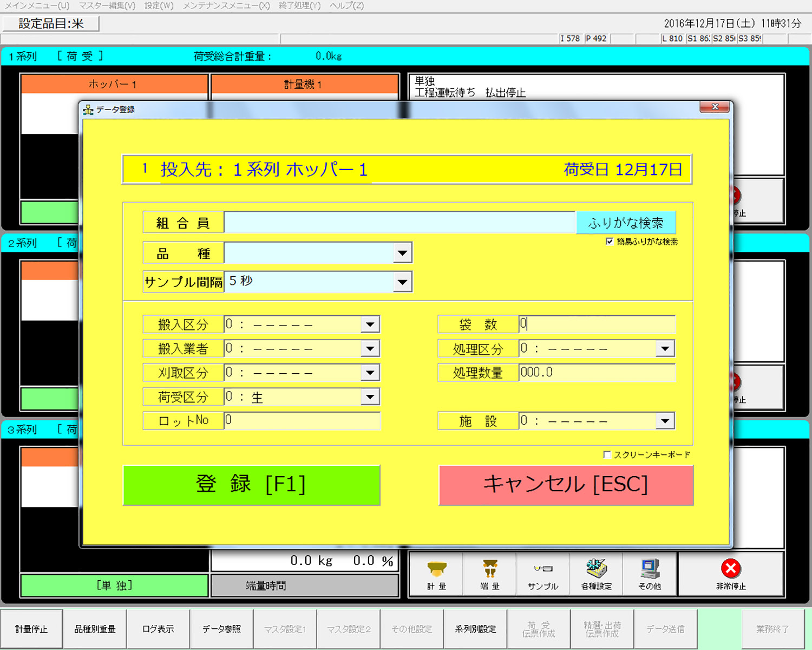Click the 荷受総合計重量 label
The width and height of the screenshot is (812, 650).
(233, 56)
